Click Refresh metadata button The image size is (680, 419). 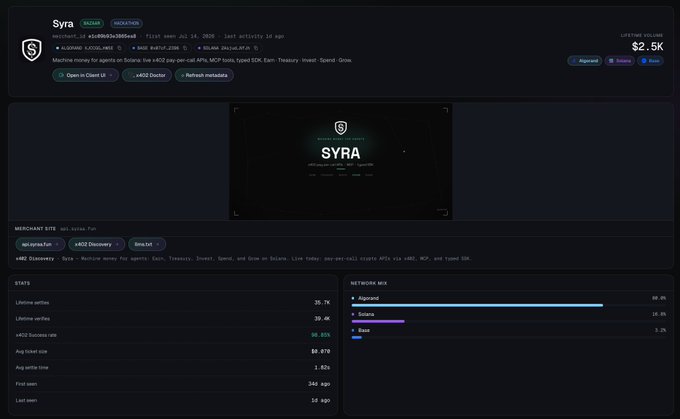tap(204, 75)
